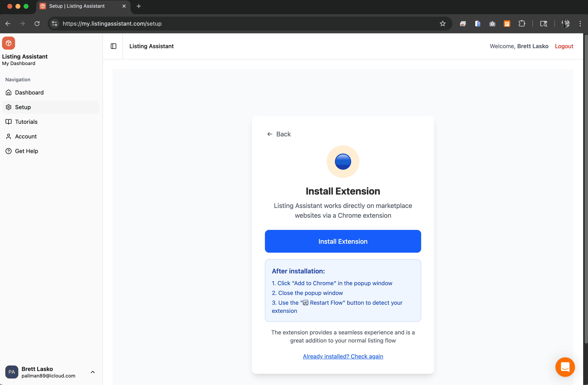Viewport: 588px width, 385px height.
Task: Bookmark this page with the star
Action: (x=443, y=23)
